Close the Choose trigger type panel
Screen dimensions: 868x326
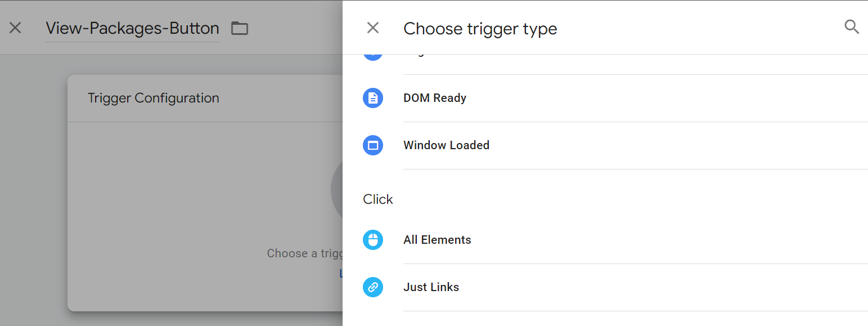coord(372,28)
